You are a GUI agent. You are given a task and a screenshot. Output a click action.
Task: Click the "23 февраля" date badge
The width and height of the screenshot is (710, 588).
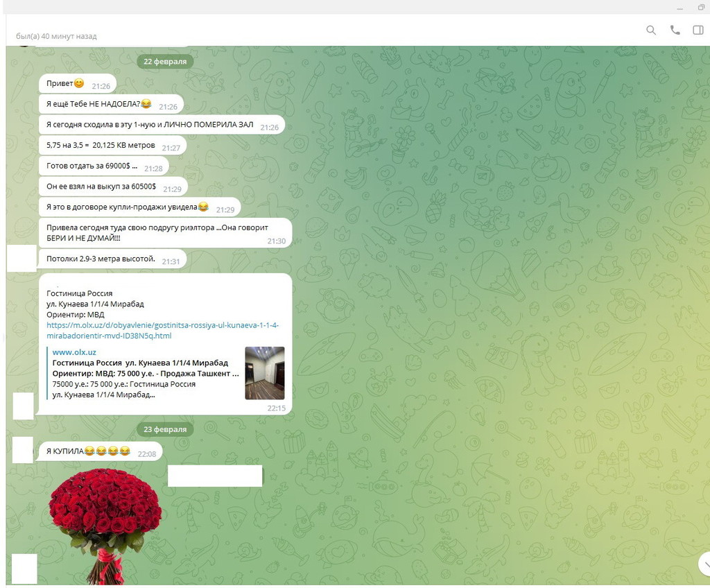pos(165,429)
